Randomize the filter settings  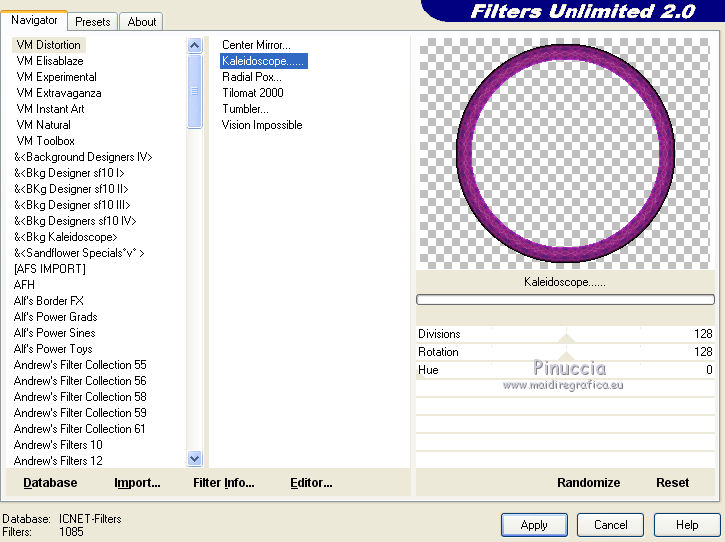tap(588, 483)
